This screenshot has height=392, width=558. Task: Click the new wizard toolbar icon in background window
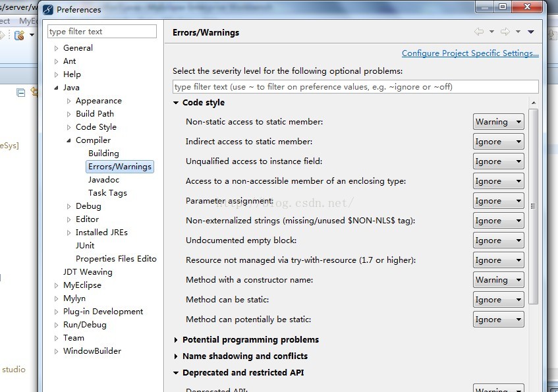pyautogui.click(x=19, y=35)
